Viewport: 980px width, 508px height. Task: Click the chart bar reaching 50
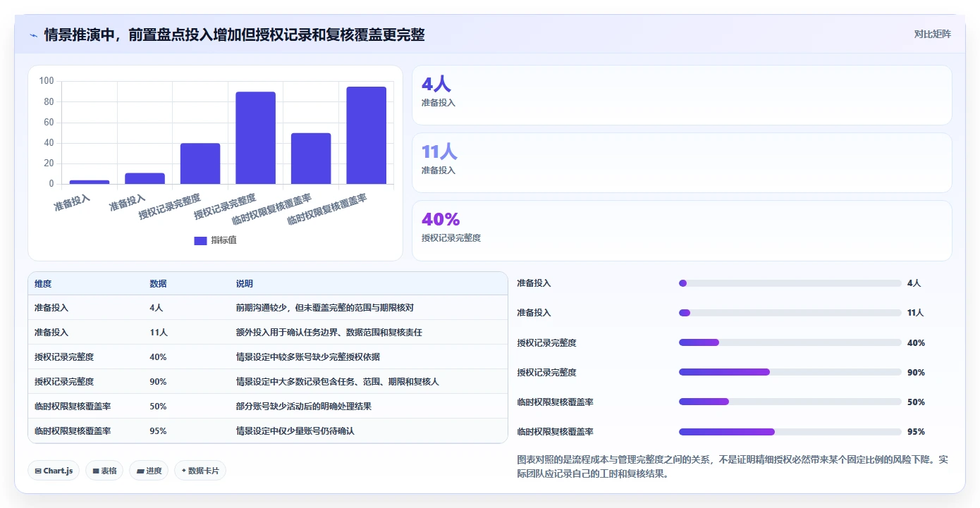click(x=311, y=159)
